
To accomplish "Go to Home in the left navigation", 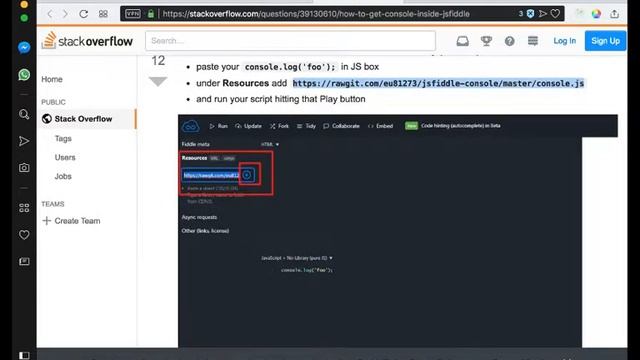I will [x=52, y=79].
